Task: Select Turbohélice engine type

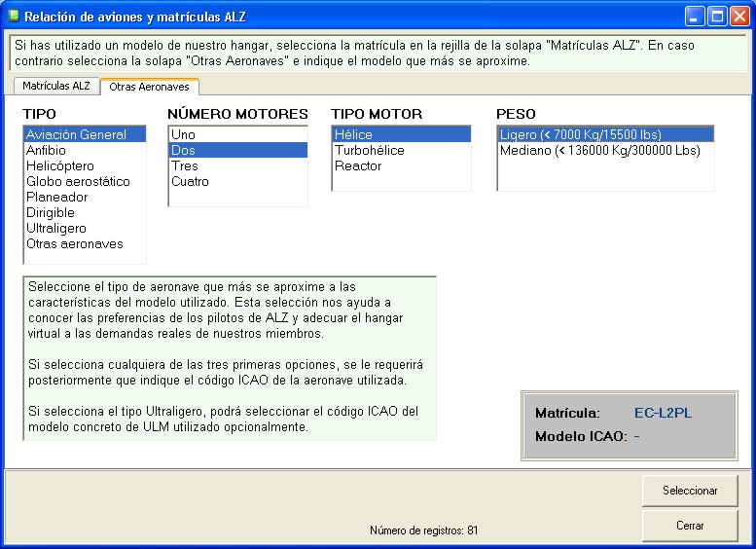Action: pos(402,150)
